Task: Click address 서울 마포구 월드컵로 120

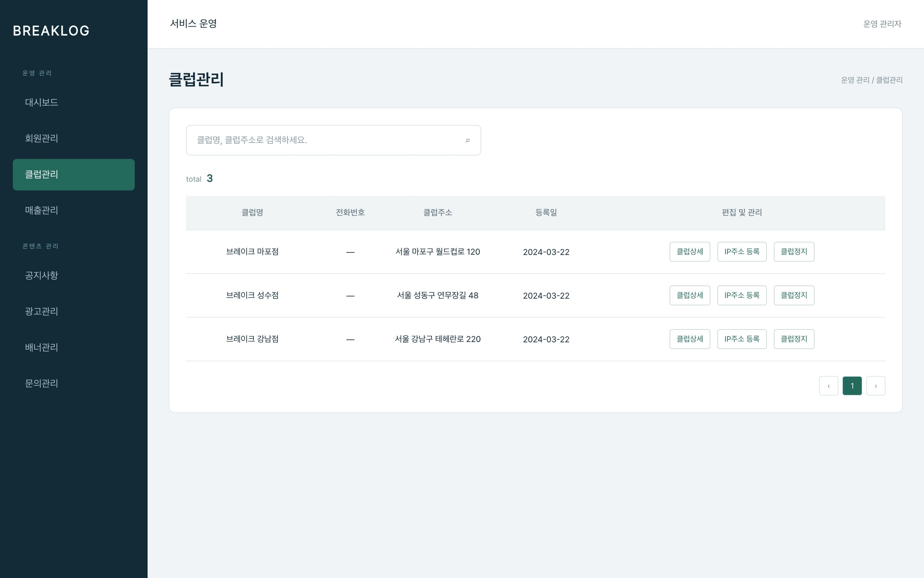Action: point(438,251)
